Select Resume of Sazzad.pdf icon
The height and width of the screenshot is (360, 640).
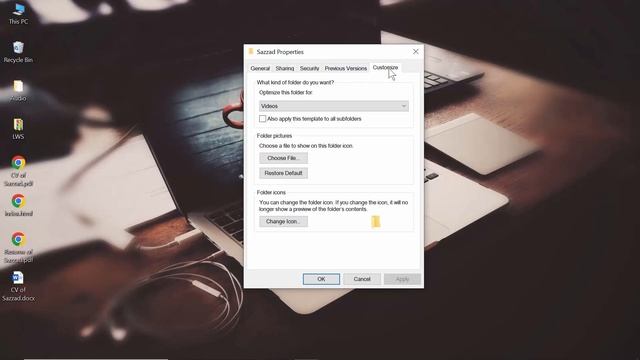pyautogui.click(x=18, y=247)
